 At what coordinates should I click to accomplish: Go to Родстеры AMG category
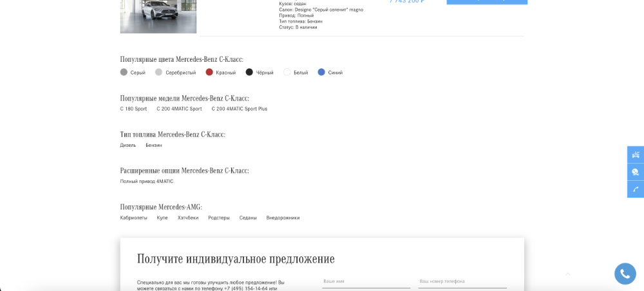[x=219, y=218]
